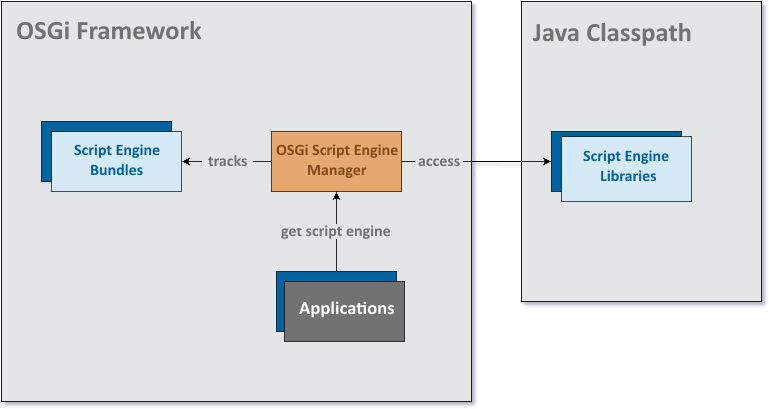769x409 pixels.
Task: Click the orange OSGi Script Engine Manager box
Action: point(336,161)
